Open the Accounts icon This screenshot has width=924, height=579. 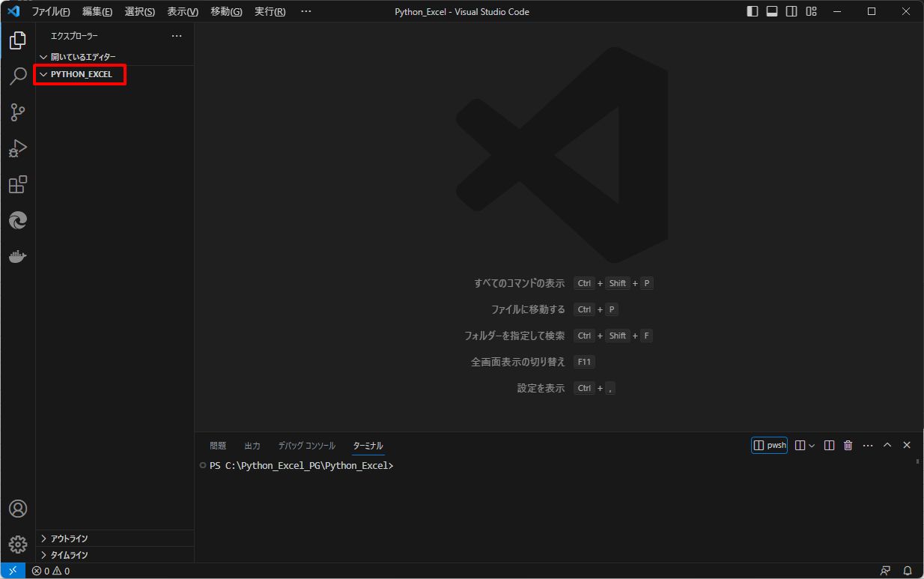[x=18, y=509]
